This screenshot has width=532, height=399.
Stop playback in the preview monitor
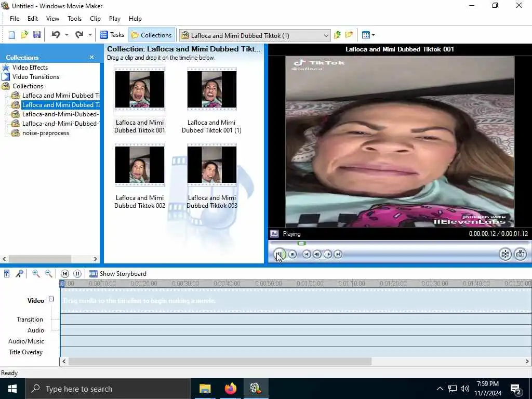coord(292,254)
